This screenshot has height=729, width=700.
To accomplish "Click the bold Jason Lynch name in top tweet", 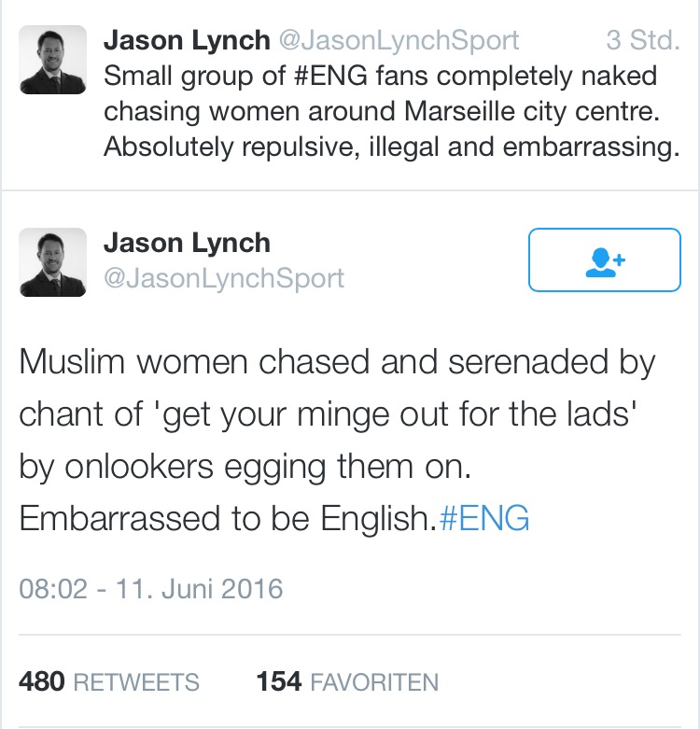I will [187, 40].
